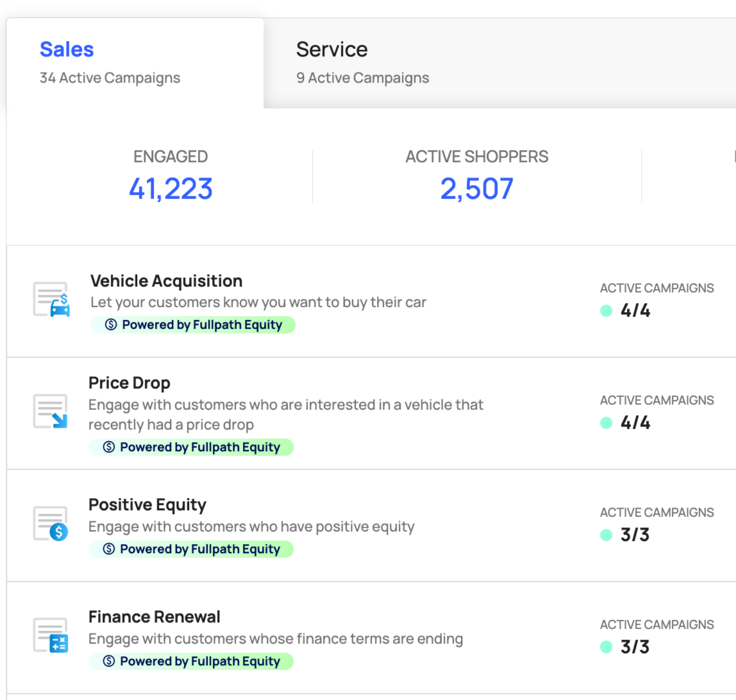Click Fullpath Equity badge under Vehicle Acquisition
736x700 pixels.
point(193,325)
